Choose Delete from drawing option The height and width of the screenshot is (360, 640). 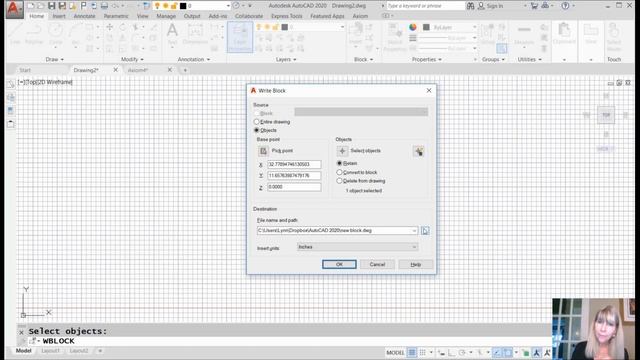(339, 181)
